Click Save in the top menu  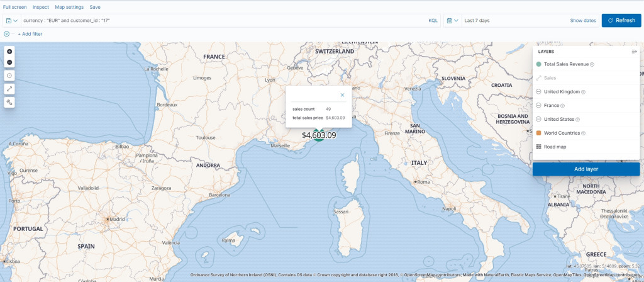95,7
